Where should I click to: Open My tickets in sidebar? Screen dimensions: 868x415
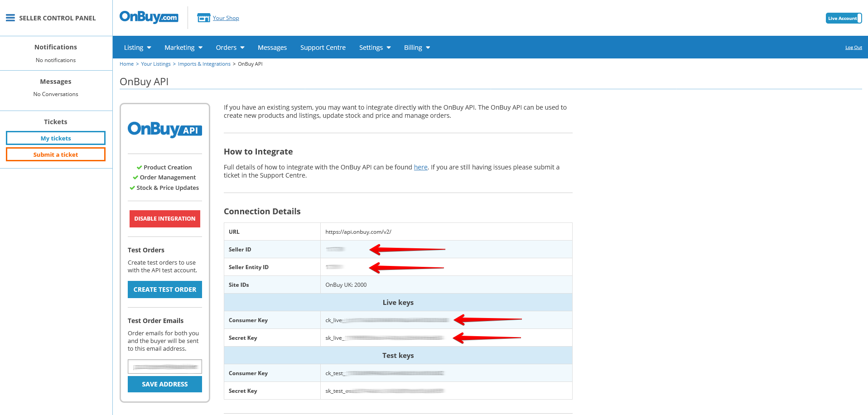click(x=56, y=138)
